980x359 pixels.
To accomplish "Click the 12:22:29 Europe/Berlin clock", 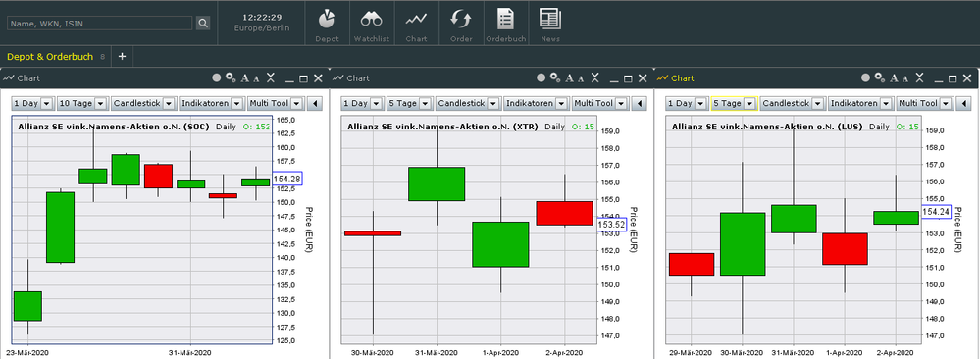I will 262,23.
